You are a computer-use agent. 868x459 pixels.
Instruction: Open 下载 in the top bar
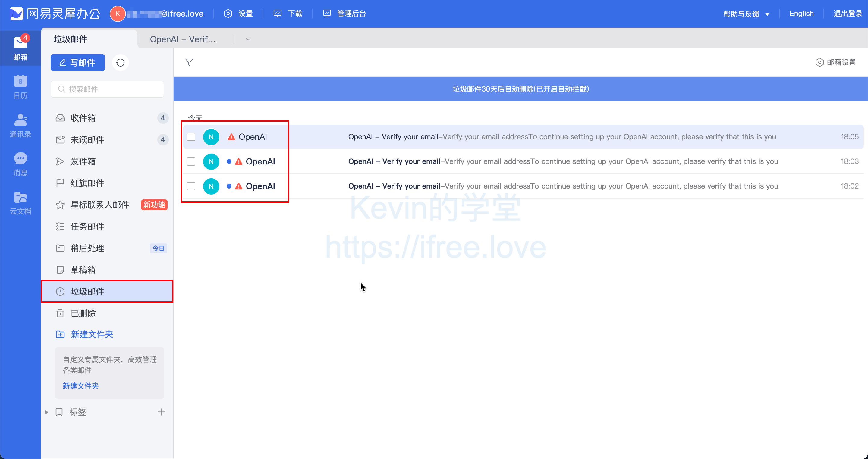pyautogui.click(x=288, y=14)
